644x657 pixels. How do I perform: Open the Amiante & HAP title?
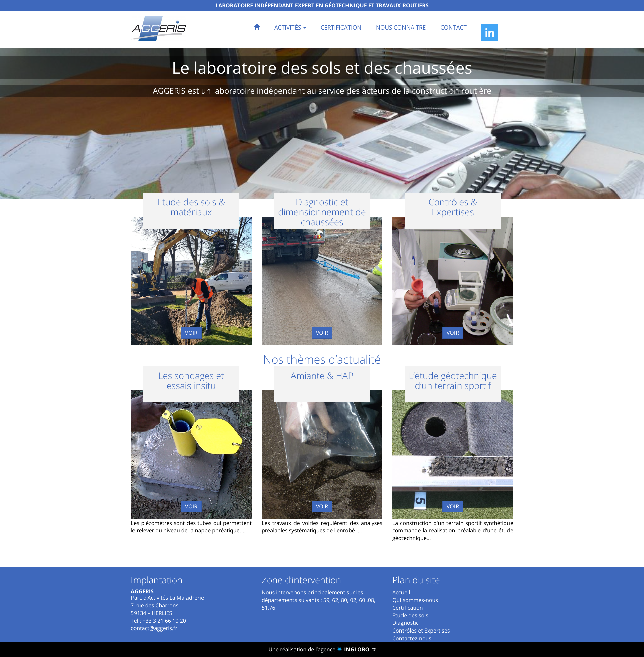coord(322,376)
